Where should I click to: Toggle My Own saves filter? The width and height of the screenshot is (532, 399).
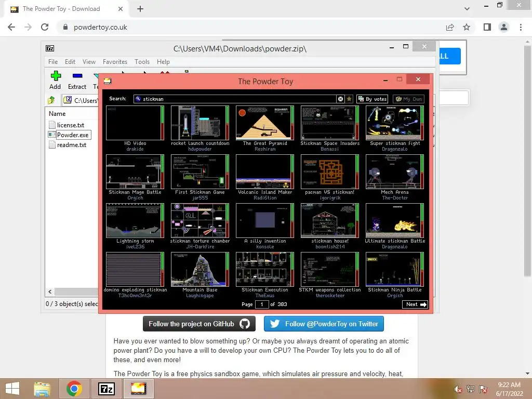[x=409, y=99]
